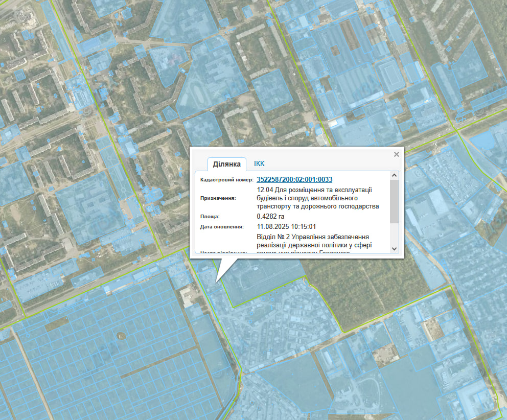Click the Призначення field label

tap(218, 198)
